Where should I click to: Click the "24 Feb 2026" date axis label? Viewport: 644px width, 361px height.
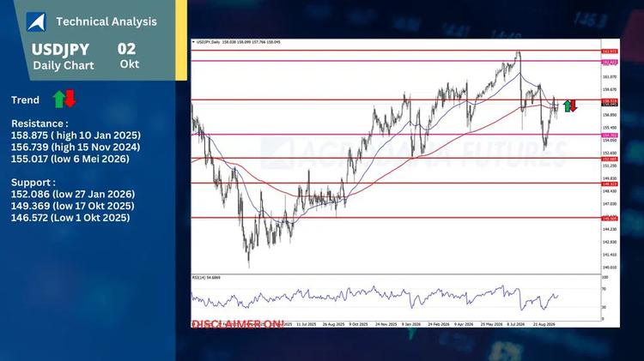pos(439,324)
